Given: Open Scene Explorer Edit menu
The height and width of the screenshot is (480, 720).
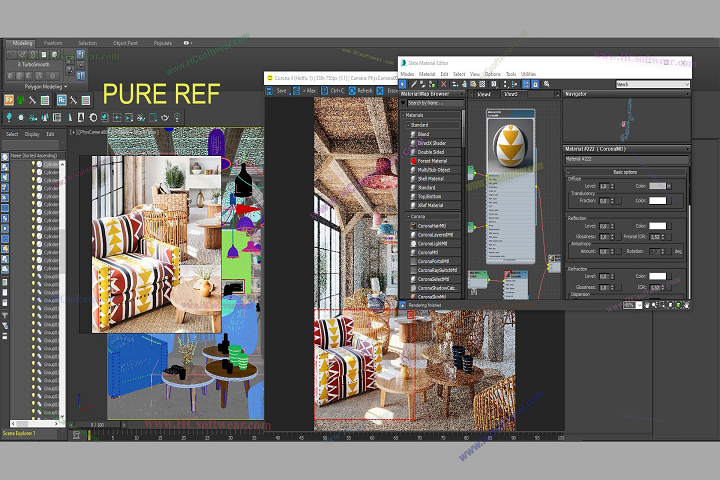Looking at the screenshot, I should (x=50, y=134).
